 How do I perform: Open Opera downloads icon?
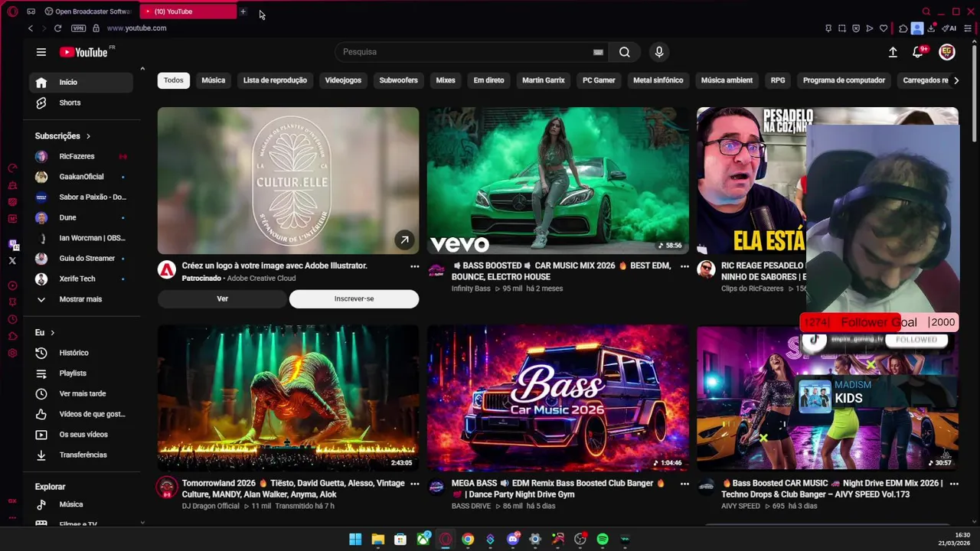click(931, 28)
